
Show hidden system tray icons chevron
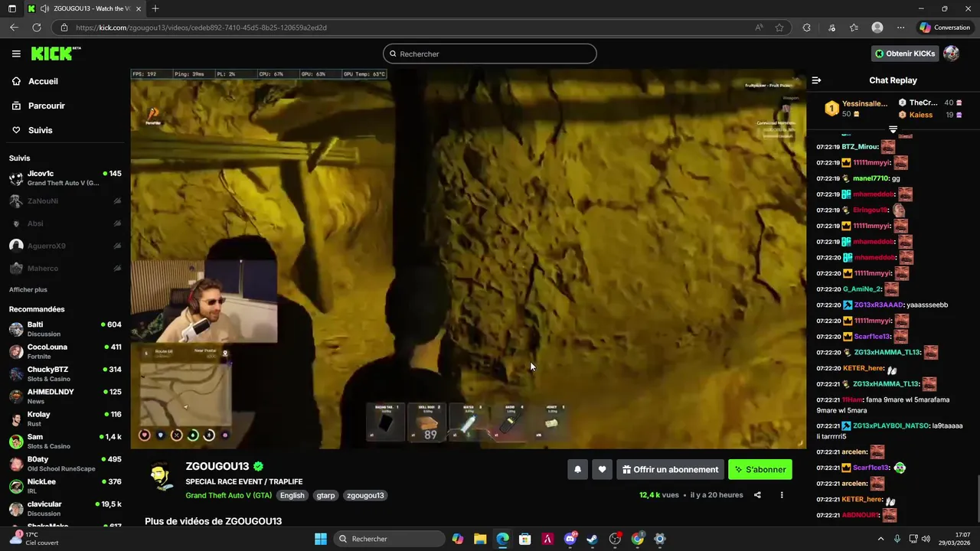tap(880, 539)
